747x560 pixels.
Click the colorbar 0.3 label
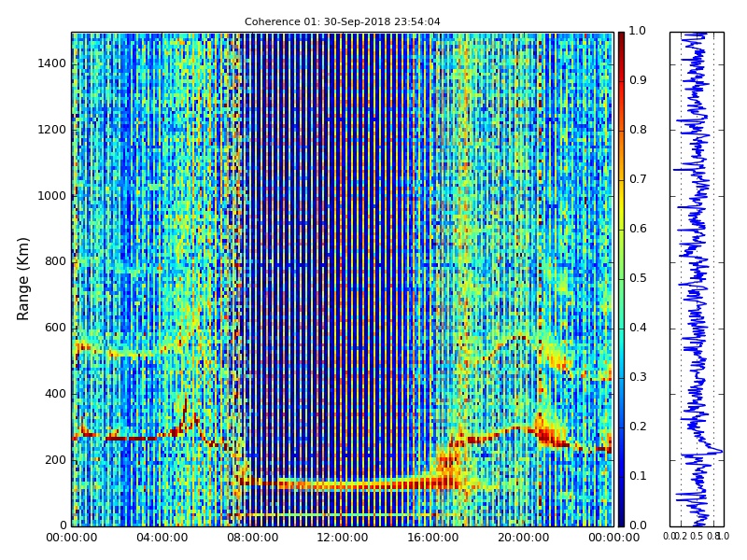[638, 377]
